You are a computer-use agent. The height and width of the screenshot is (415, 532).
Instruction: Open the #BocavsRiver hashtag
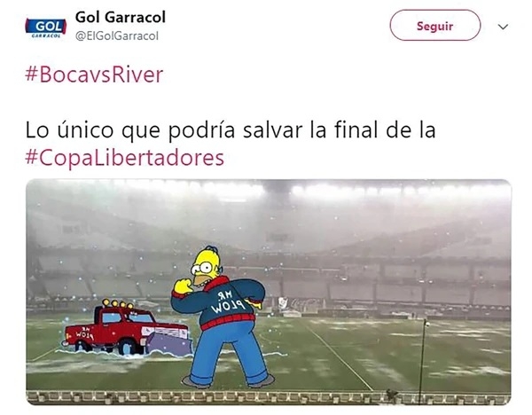(x=94, y=74)
